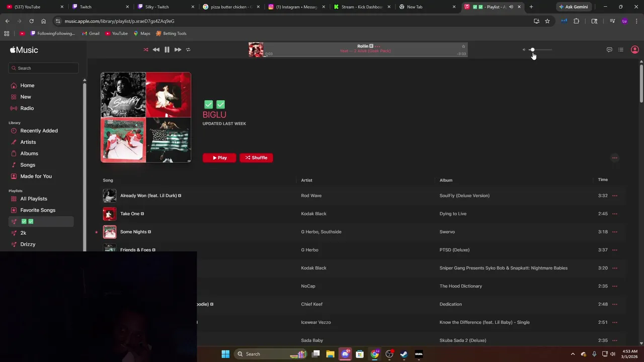Viewport: 644px width, 362px height.
Task: Click The Hood Dictionary album text
Action: [460, 286]
